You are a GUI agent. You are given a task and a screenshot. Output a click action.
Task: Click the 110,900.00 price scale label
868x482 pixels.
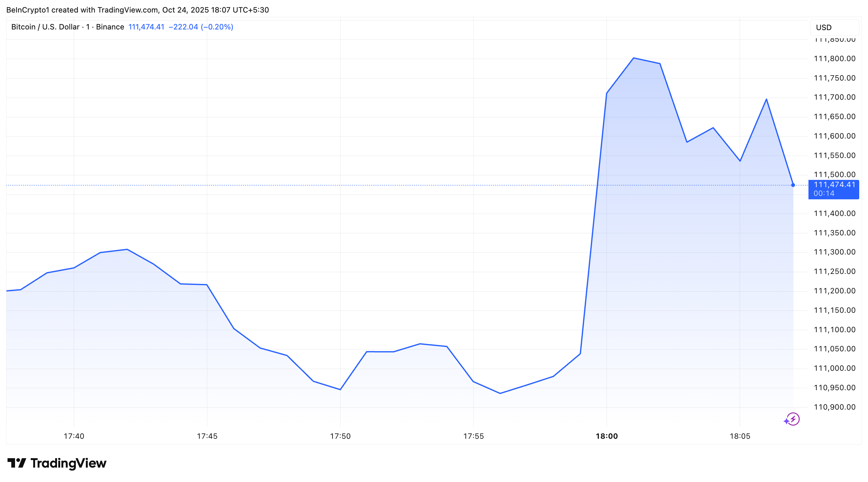[834, 407]
